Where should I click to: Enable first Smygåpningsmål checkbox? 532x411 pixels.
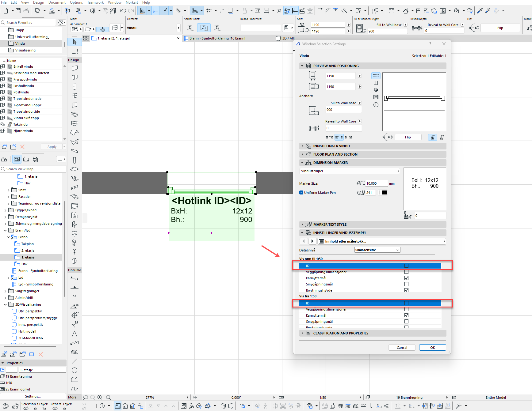coord(406,284)
